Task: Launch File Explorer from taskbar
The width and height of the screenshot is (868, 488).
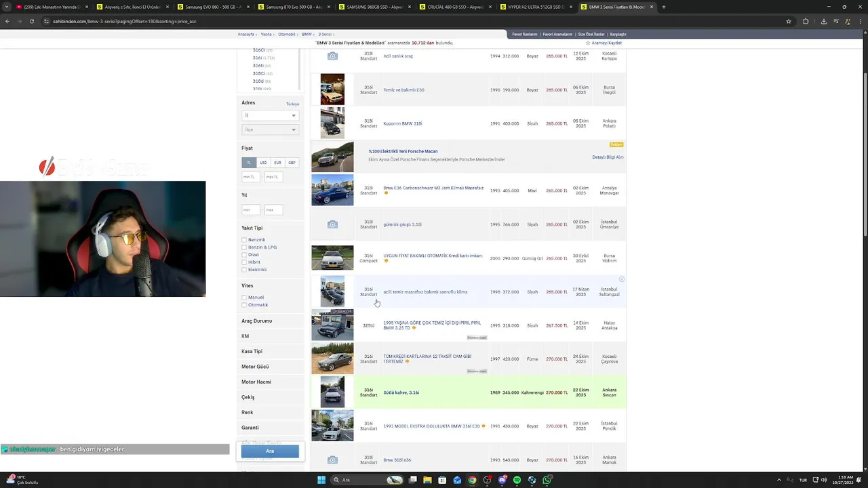Action: [427, 480]
